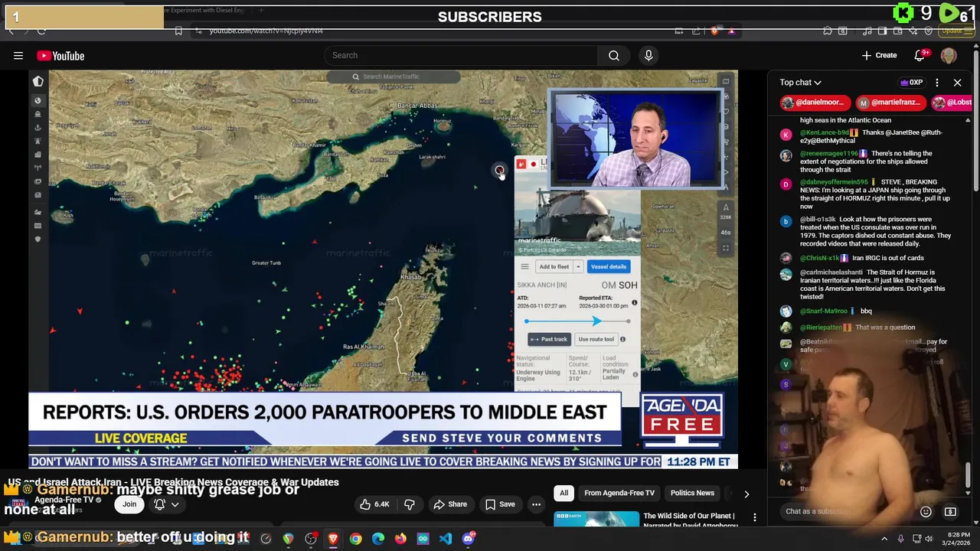Screen dimensions: 980x551
Task: Click the Share button
Action: (450, 504)
